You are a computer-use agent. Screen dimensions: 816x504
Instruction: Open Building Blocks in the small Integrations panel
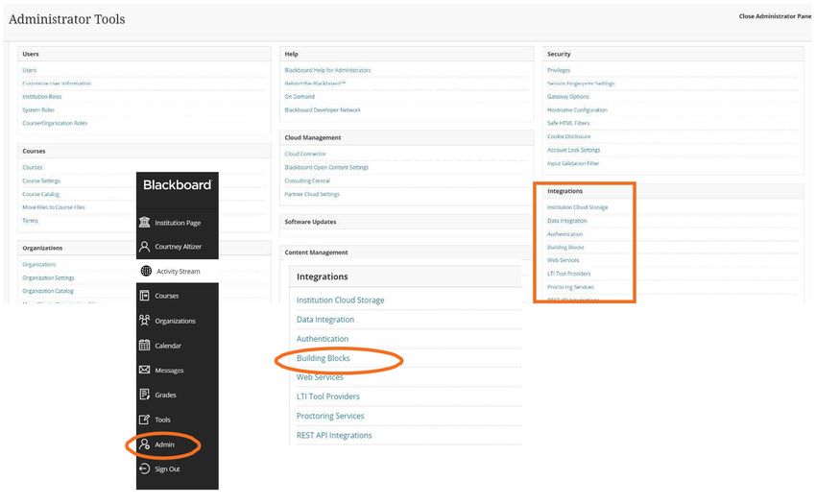(x=565, y=247)
